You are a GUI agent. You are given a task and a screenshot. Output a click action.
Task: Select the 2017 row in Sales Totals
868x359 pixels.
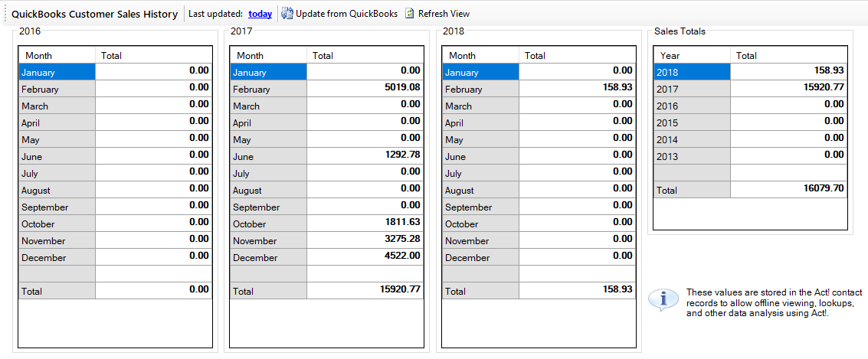point(751,89)
